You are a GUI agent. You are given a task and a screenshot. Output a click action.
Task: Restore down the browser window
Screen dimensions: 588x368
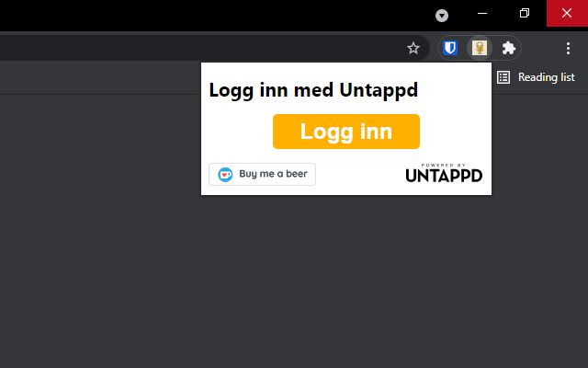(x=525, y=13)
